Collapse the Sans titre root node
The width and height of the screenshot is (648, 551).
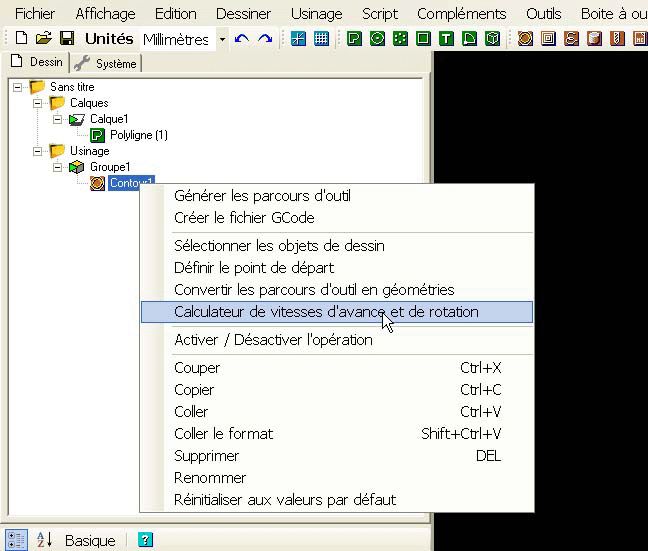[17, 87]
